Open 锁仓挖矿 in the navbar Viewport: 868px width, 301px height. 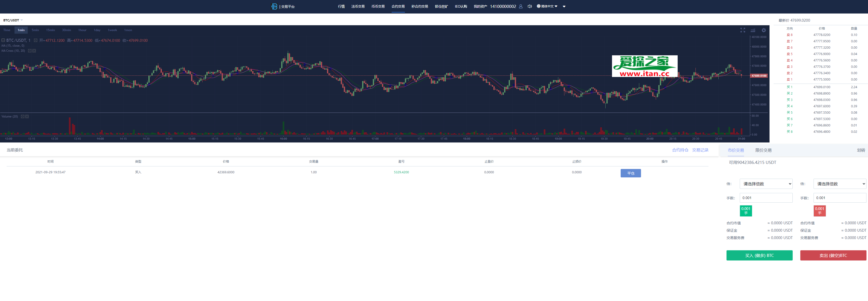point(442,6)
